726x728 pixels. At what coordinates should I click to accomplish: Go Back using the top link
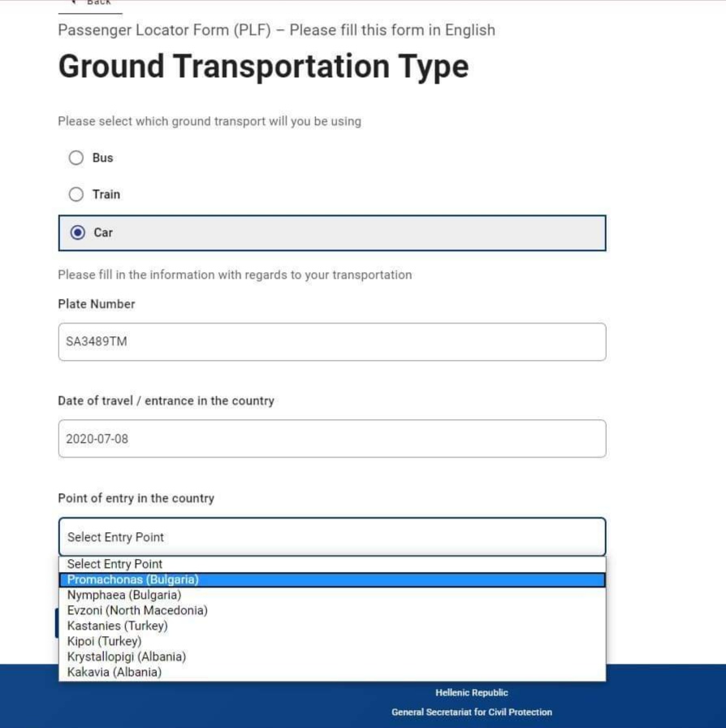tap(92, 2)
